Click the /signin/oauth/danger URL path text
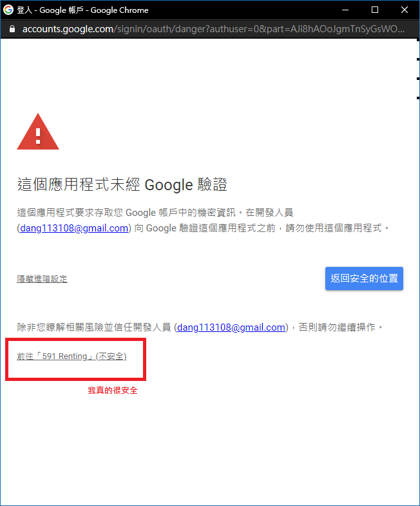The height and width of the screenshot is (506, 420). [x=160, y=29]
